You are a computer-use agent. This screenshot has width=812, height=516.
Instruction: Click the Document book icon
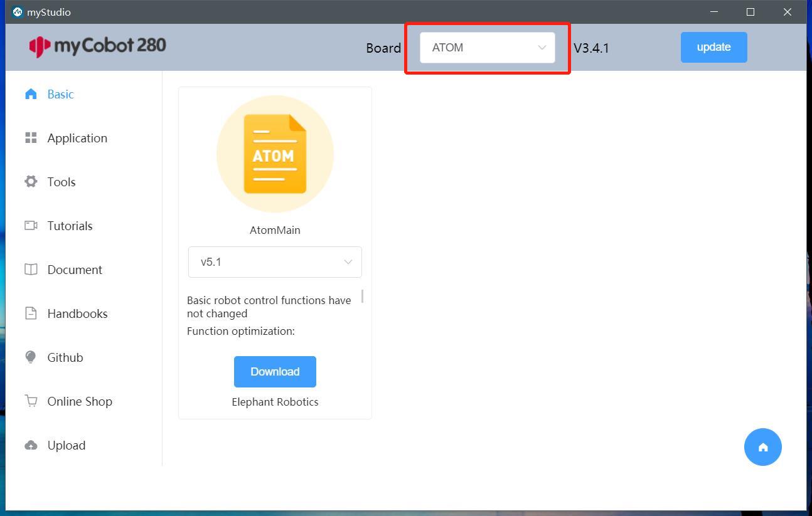point(31,270)
